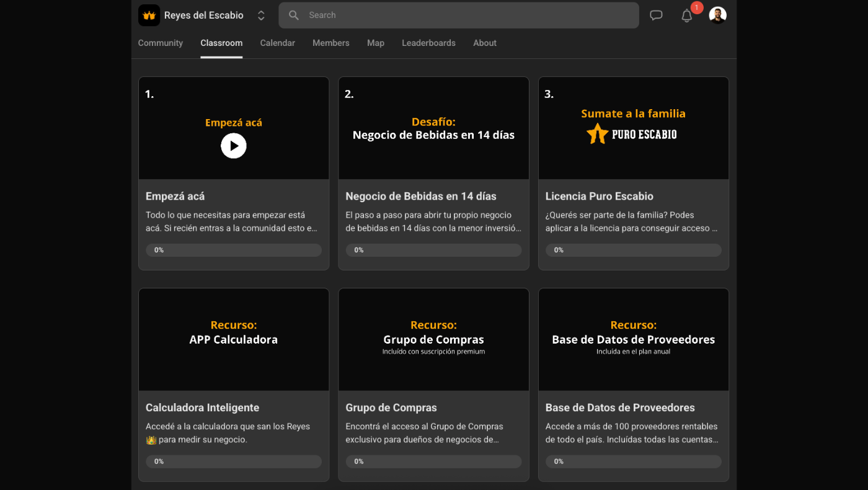This screenshot has width=868, height=490.
Task: Open the Base de Datos de Proveedores thumbnail
Action: click(633, 339)
